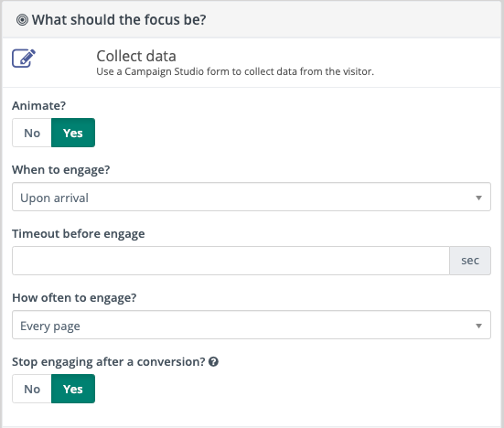Image resolution: width=504 pixels, height=428 pixels.
Task: Click the Animate? label
Action: 39,106
